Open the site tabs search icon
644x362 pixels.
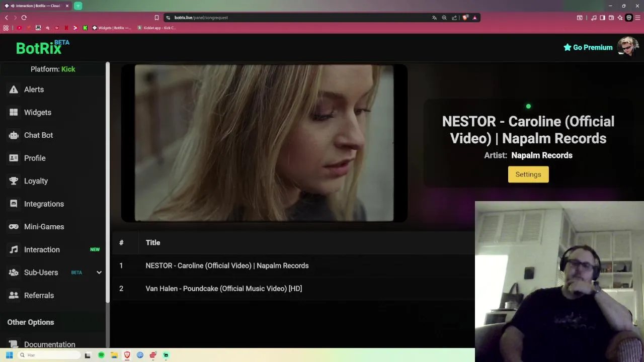pyautogui.click(x=580, y=18)
